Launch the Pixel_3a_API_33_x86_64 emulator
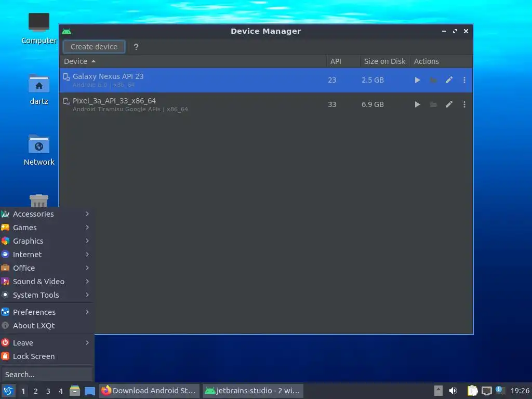 coord(417,104)
